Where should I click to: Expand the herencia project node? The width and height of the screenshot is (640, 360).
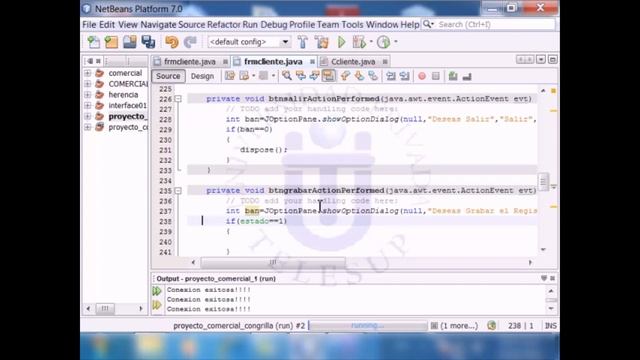(87, 95)
